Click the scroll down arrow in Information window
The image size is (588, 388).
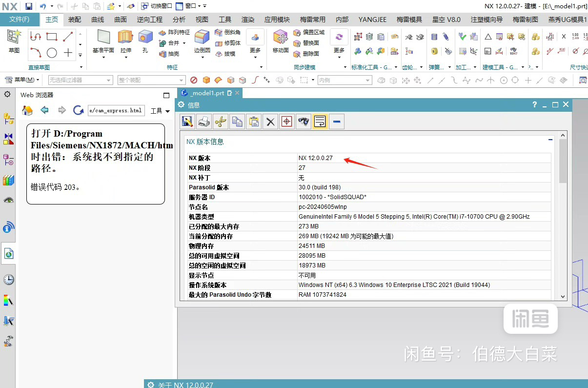coord(563,296)
